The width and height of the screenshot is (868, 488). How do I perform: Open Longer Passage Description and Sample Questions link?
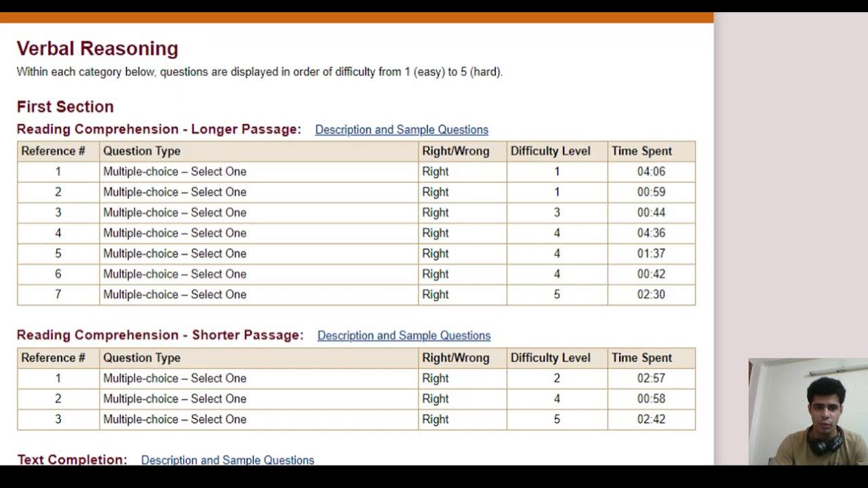[401, 129]
